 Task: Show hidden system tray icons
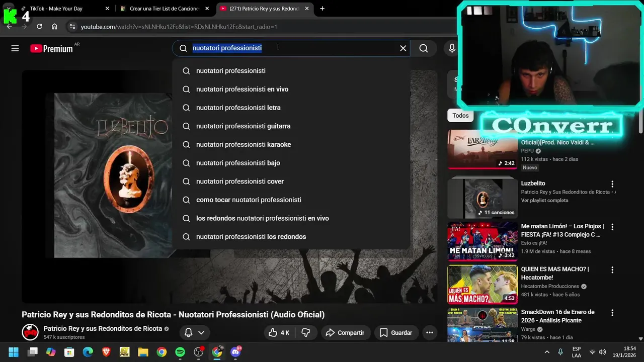[x=547, y=352]
